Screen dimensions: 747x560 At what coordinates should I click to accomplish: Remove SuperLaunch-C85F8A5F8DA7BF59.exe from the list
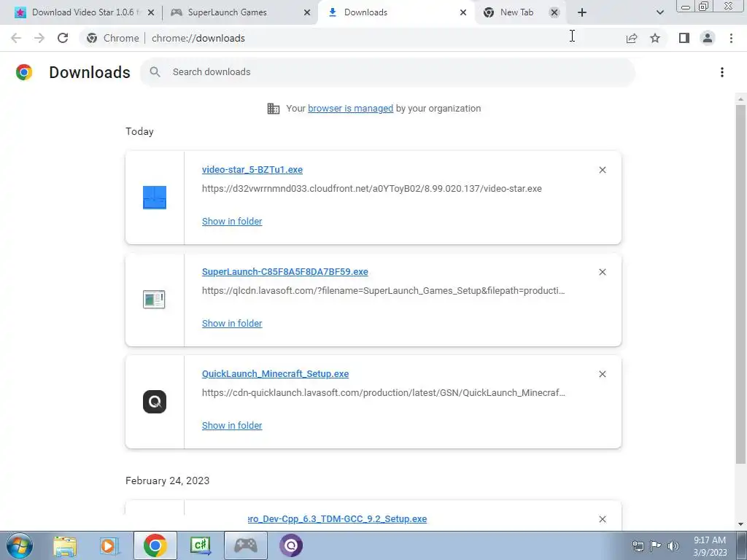point(603,272)
